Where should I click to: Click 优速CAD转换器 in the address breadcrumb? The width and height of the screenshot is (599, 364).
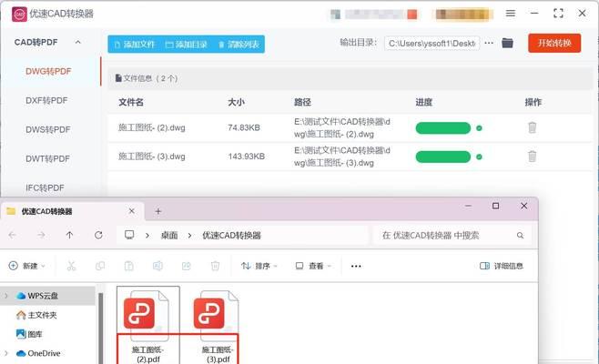click(231, 236)
